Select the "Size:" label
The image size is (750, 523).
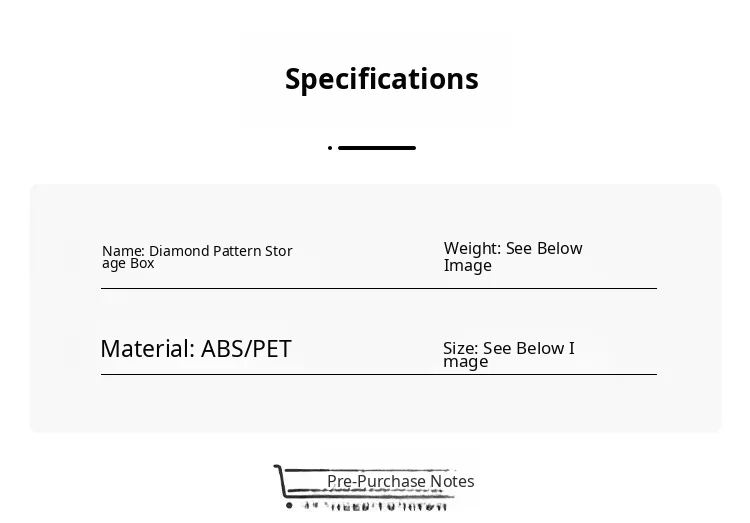pos(461,348)
